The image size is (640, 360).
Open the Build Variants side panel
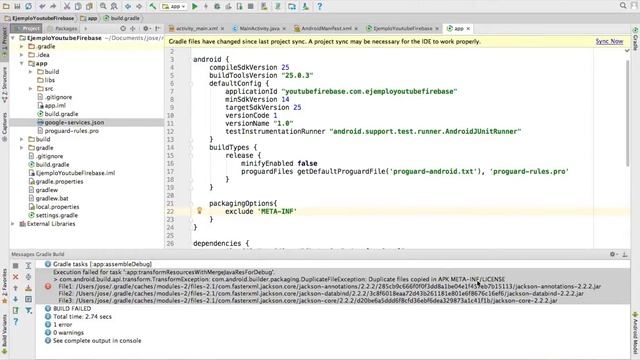point(4,334)
